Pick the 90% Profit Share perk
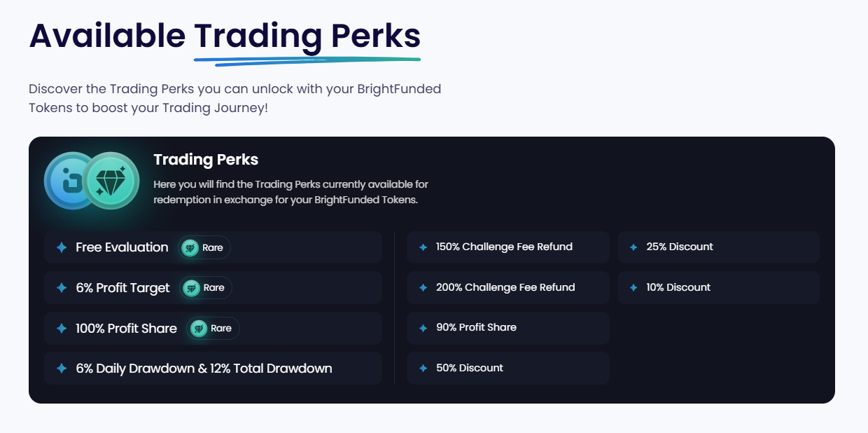Image resolution: width=868 pixels, height=433 pixels. click(476, 328)
